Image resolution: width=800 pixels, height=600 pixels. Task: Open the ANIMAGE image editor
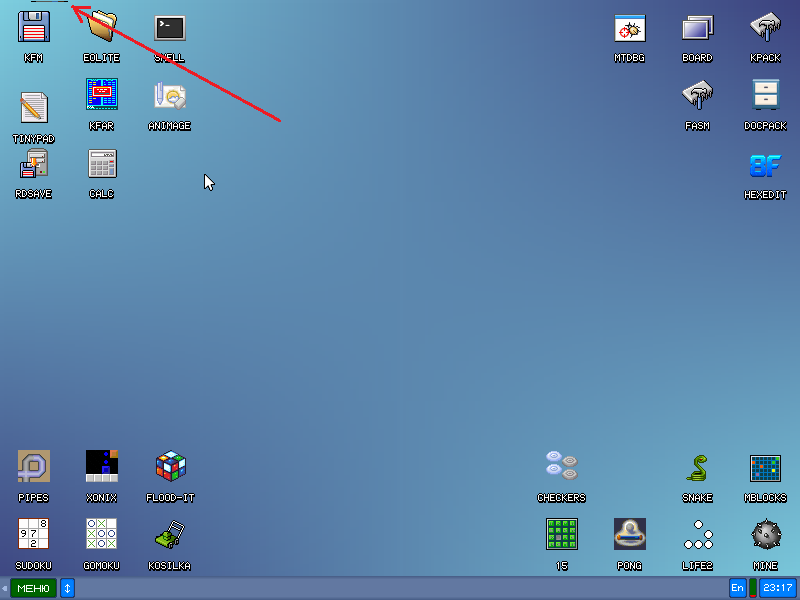pyautogui.click(x=169, y=95)
